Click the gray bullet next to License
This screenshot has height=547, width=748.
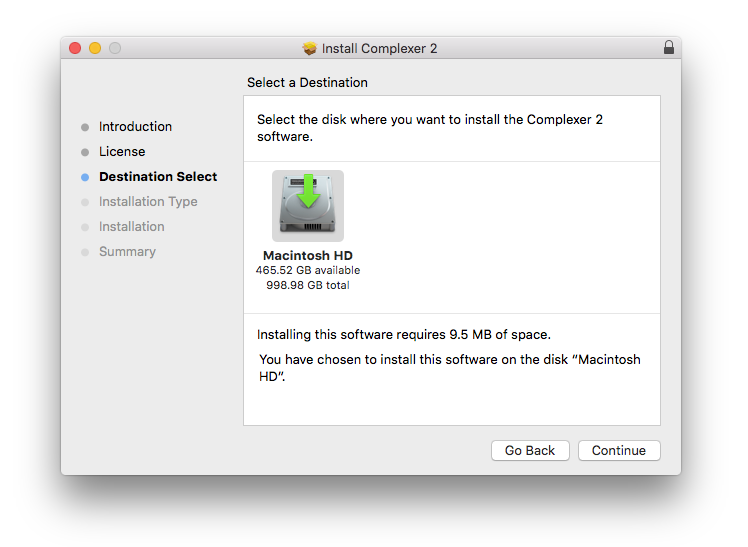point(85,152)
